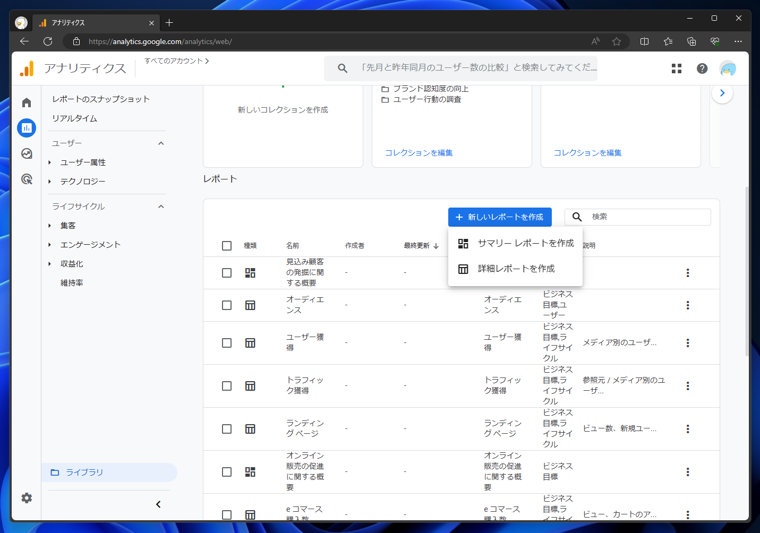Open the Explore icon in left rail

point(27,154)
